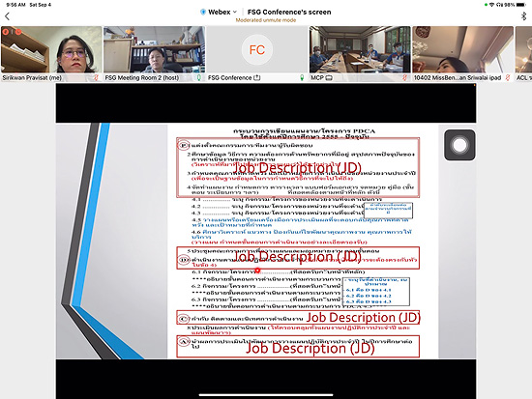Open the Webex meeting info menu

[x=219, y=12]
